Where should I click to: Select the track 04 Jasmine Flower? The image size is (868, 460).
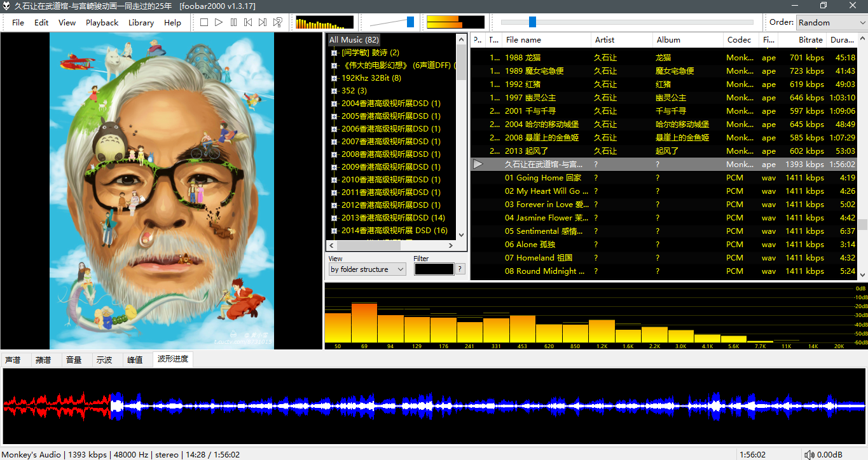(x=547, y=218)
